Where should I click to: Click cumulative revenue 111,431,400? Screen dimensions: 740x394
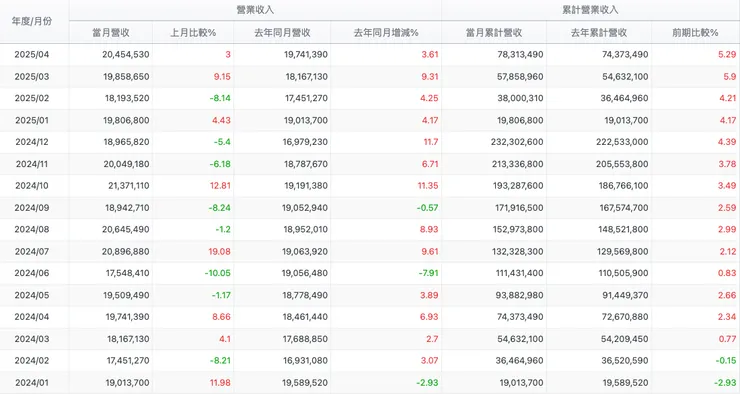point(520,273)
